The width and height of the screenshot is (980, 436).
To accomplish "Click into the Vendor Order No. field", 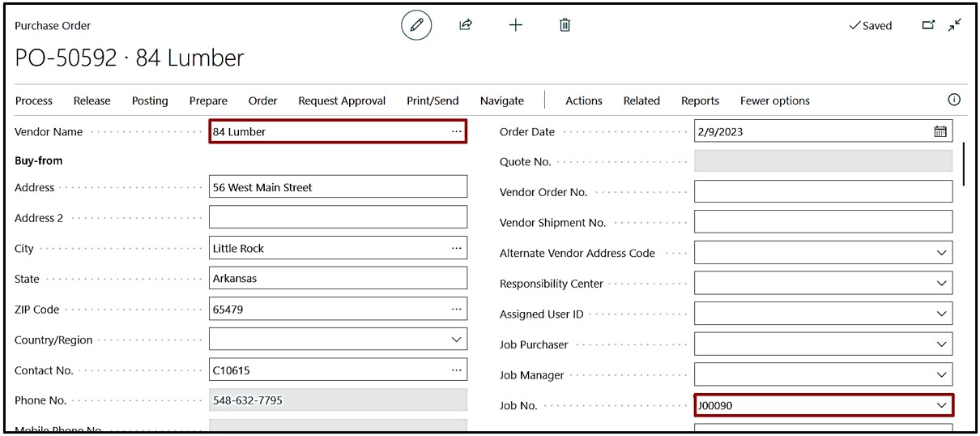I will (x=823, y=192).
